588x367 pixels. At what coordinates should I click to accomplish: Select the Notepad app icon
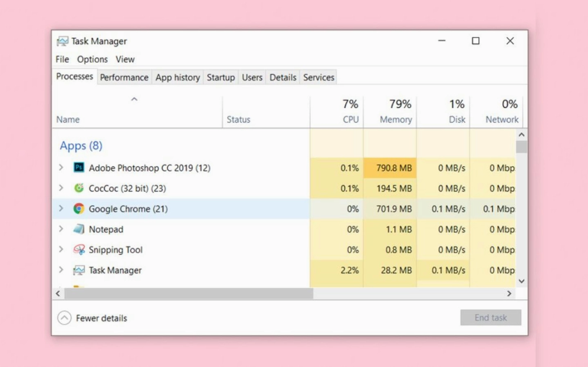(79, 229)
